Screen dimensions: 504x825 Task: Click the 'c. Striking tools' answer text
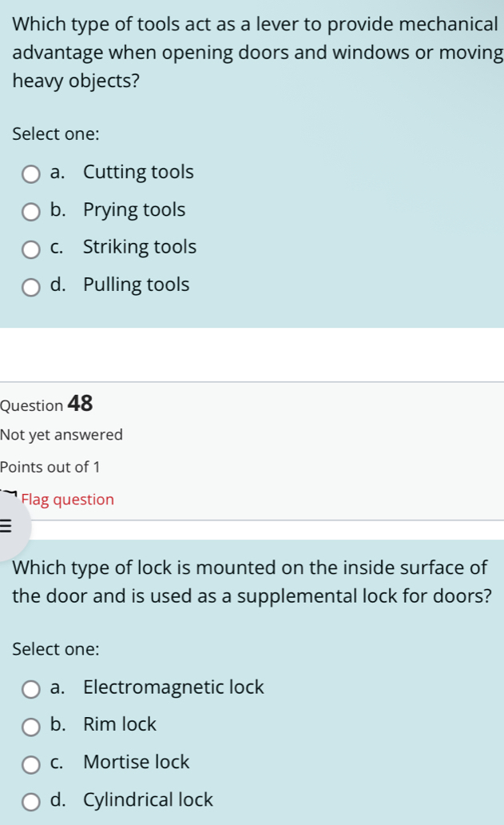pyautogui.click(x=123, y=247)
